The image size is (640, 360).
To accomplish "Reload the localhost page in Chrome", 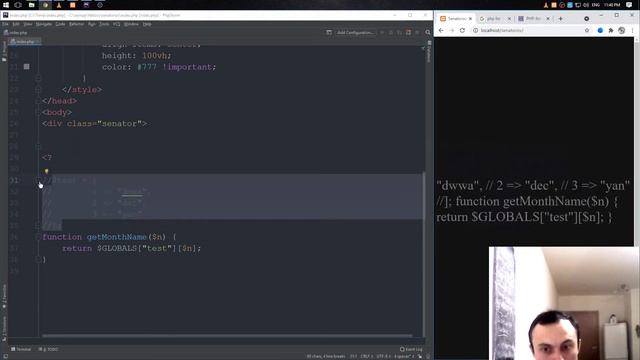I will pyautogui.click(x=462, y=30).
